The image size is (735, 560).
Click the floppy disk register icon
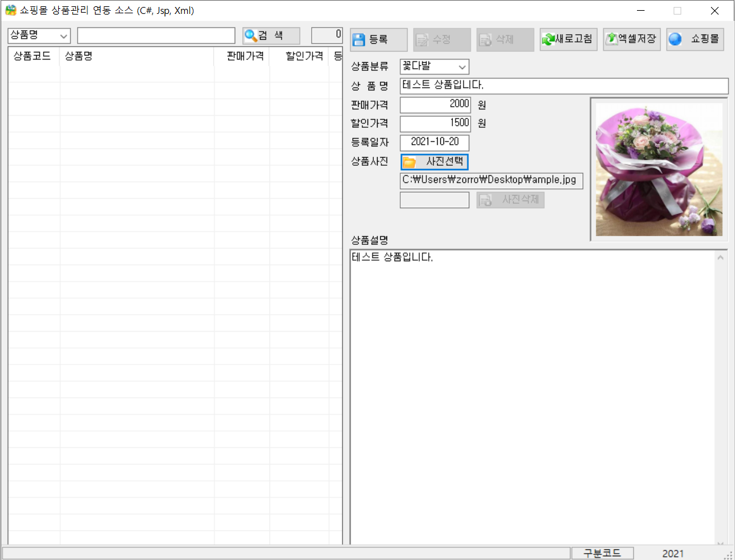pos(359,40)
